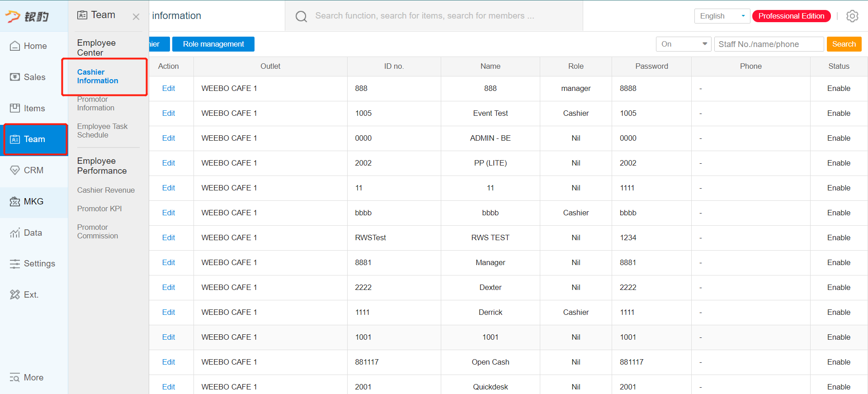Image resolution: width=868 pixels, height=394 pixels.
Task: Click the magnifier search icon
Action: [x=301, y=16]
